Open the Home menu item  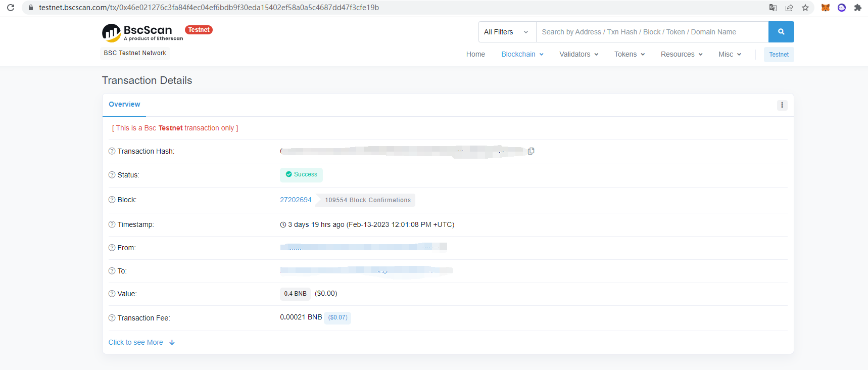pyautogui.click(x=475, y=54)
